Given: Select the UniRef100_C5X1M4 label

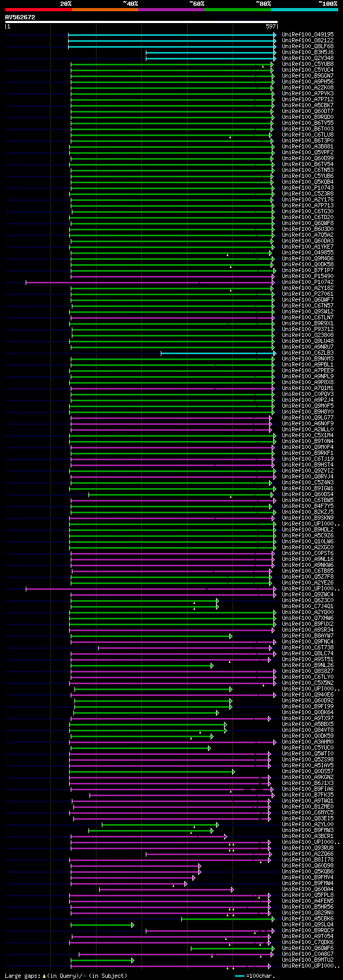Looking at the screenshot, I should click(308, 435).
